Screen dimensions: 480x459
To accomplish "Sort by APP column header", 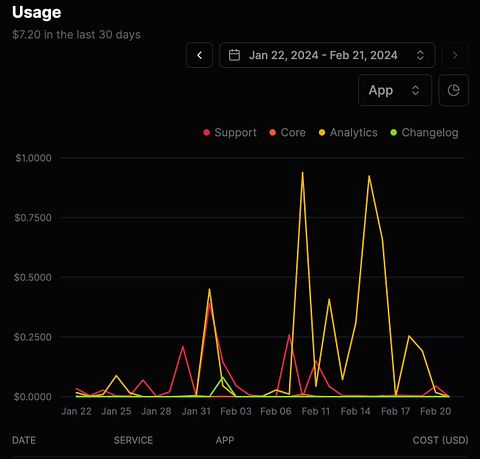I will 225,440.
